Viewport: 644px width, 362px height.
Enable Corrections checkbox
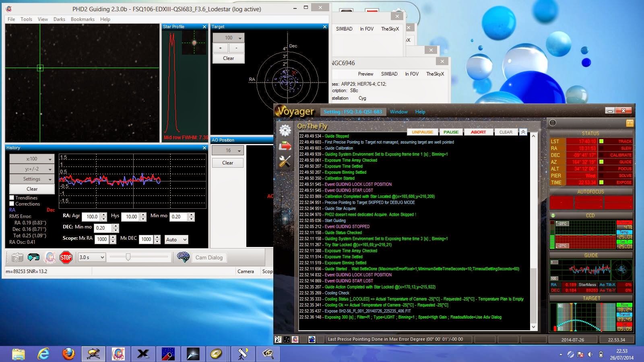(x=12, y=204)
